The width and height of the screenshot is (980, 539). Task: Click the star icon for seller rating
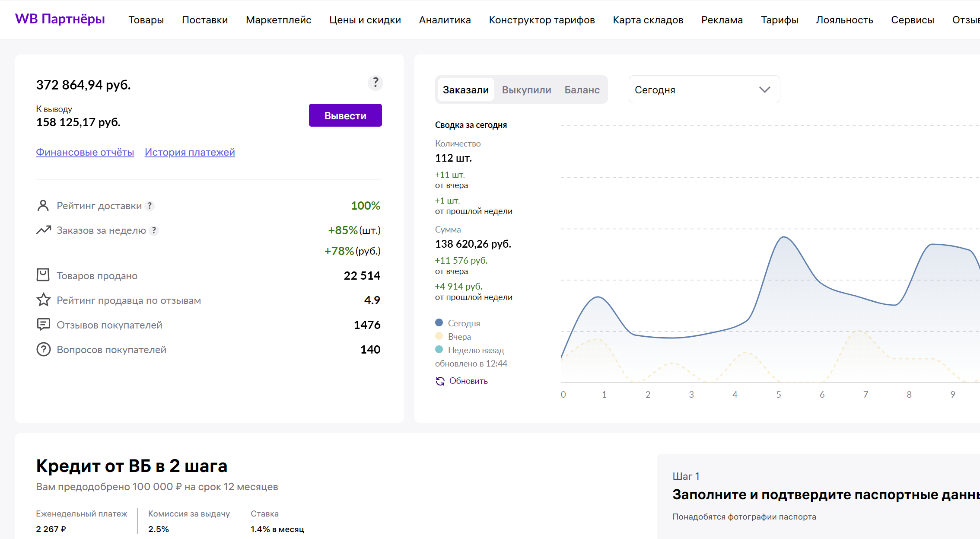[43, 300]
